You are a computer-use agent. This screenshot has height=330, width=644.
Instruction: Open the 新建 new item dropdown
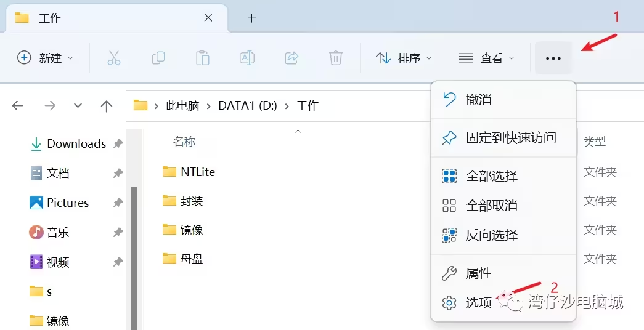click(45, 58)
